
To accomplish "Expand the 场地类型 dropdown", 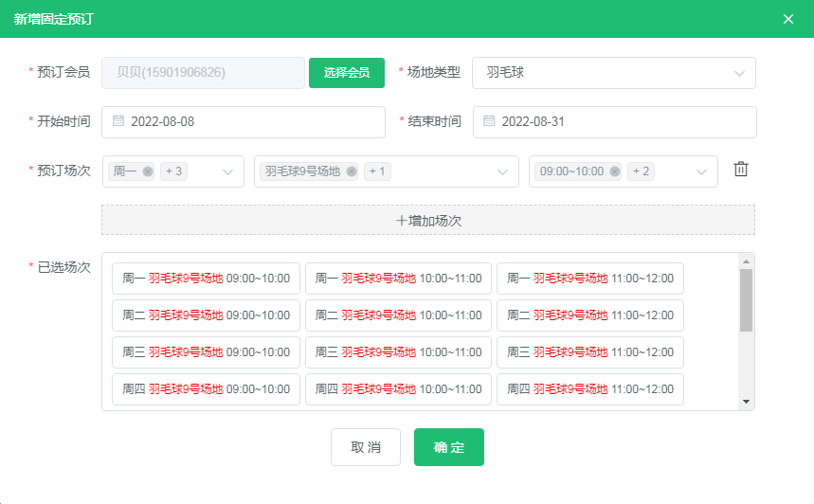I will tap(738, 73).
